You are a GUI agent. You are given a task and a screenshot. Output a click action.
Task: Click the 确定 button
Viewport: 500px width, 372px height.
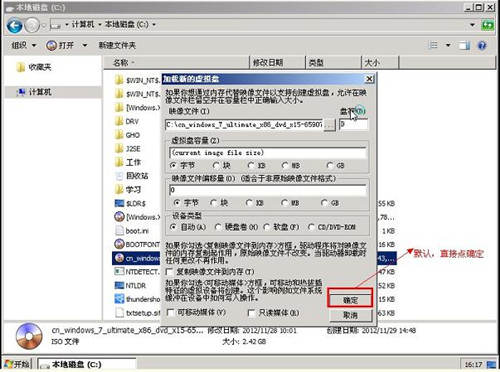(x=350, y=300)
